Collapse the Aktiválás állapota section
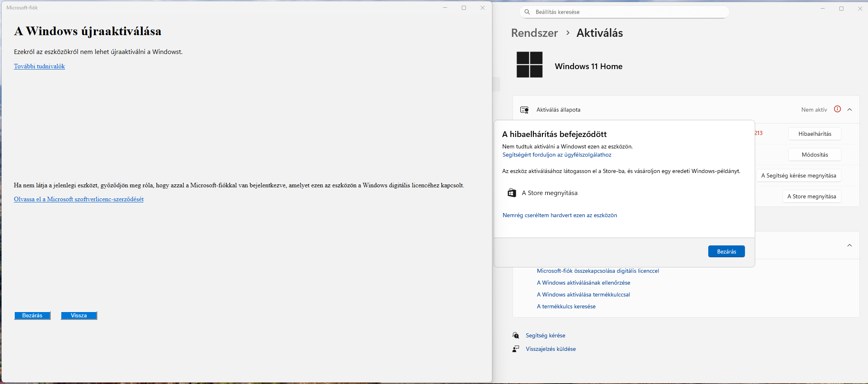The image size is (868, 384). click(x=850, y=110)
